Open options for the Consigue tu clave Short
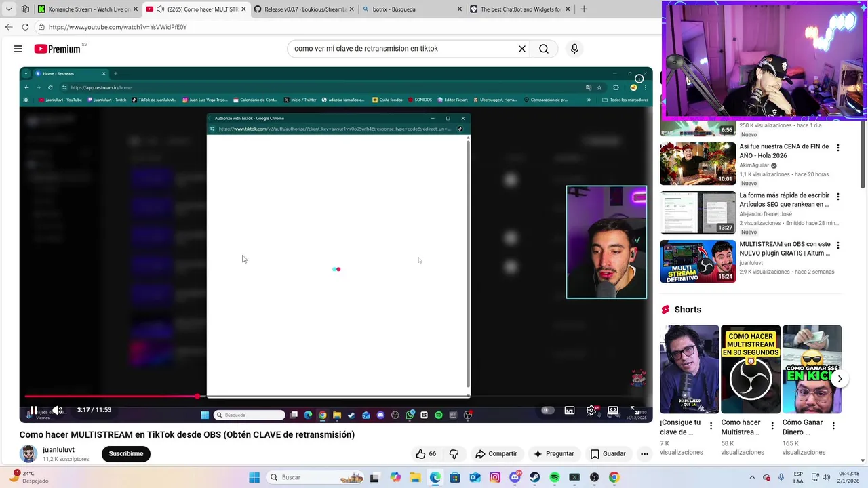Image resolution: width=868 pixels, height=488 pixels. 711,426
